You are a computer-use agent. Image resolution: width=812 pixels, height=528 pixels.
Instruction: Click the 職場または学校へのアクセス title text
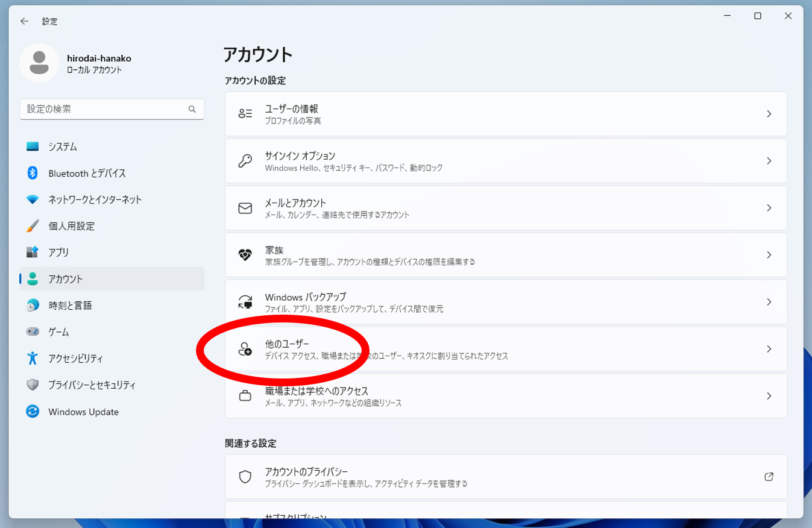pos(316,391)
